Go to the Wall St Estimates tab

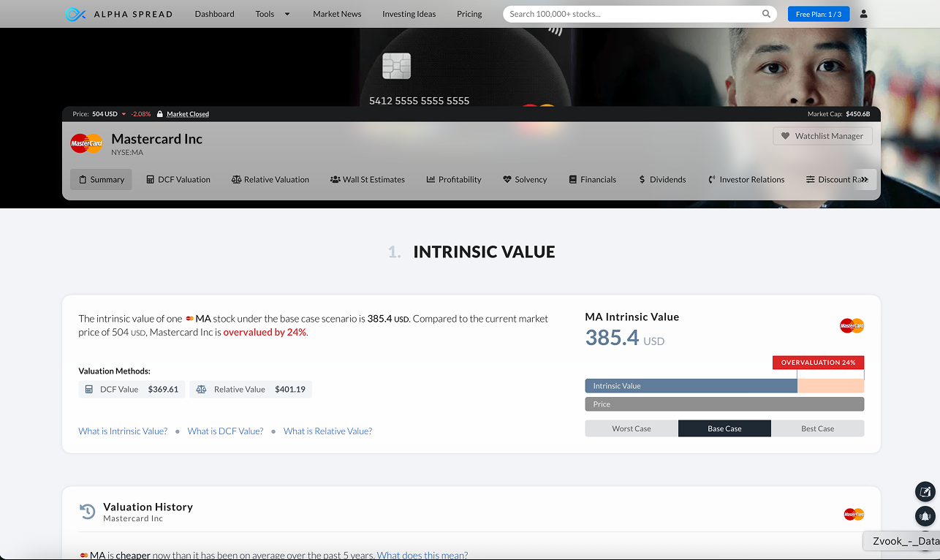pyautogui.click(x=367, y=179)
